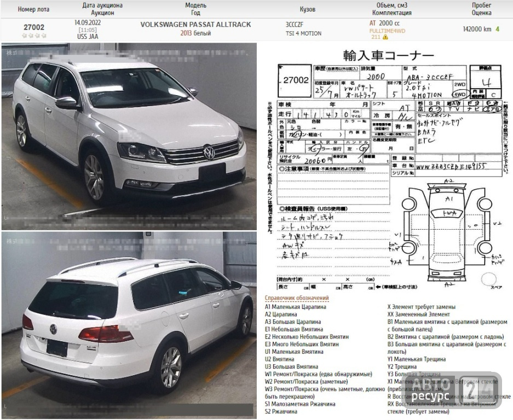Click the yellow warning triangle icon next to 211
This screenshot has width=513, height=420.
point(385,37)
